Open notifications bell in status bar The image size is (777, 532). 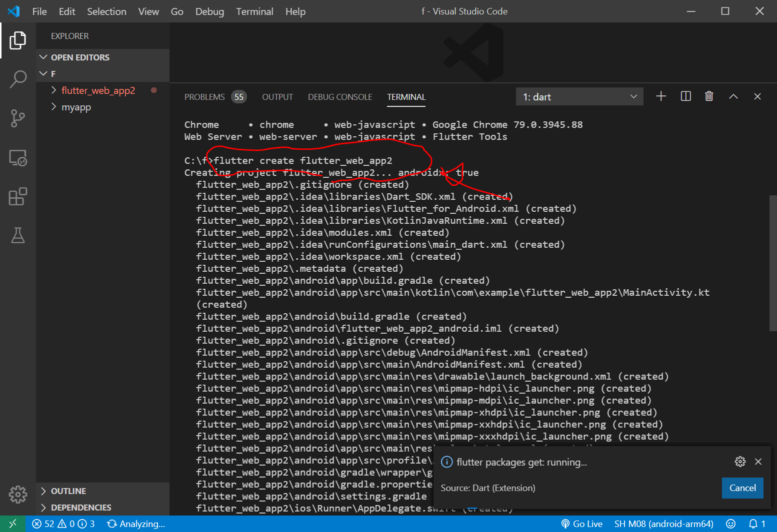[757, 524]
